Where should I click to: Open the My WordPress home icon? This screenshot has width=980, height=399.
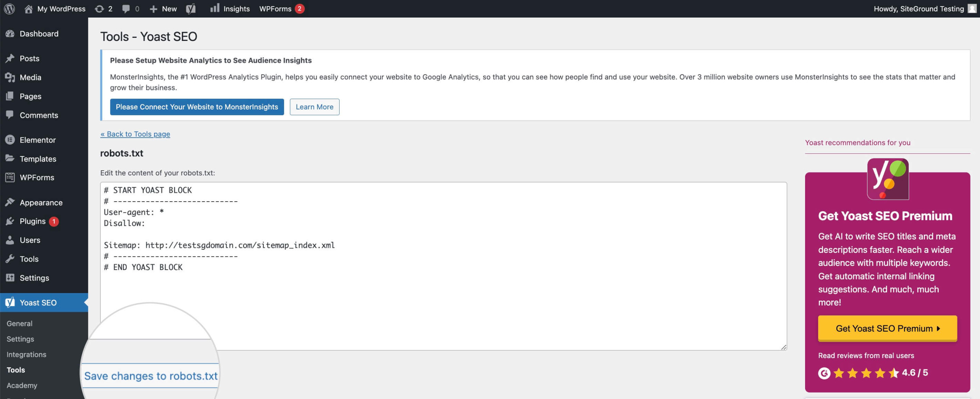click(x=28, y=8)
